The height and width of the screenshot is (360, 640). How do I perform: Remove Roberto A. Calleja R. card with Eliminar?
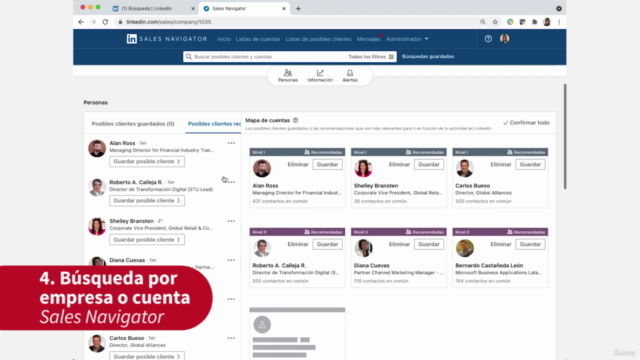point(298,244)
